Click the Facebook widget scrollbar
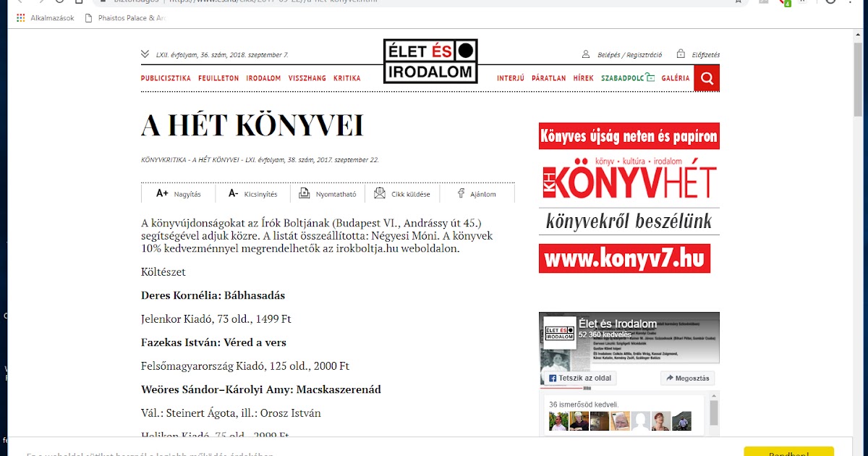This screenshot has width=868, height=456. point(715,413)
